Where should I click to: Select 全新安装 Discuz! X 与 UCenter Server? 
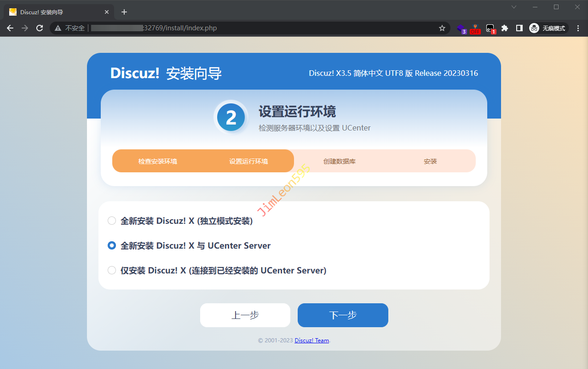(x=112, y=246)
